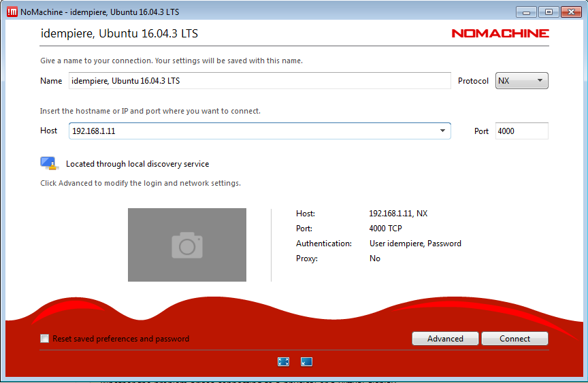Click the 'Authentication:' label
588x383 pixels.
click(x=324, y=244)
